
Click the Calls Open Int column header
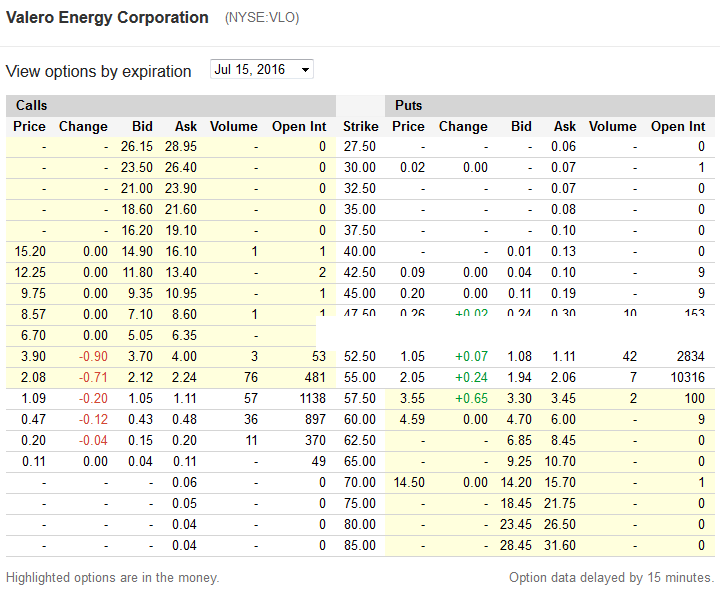click(x=299, y=126)
